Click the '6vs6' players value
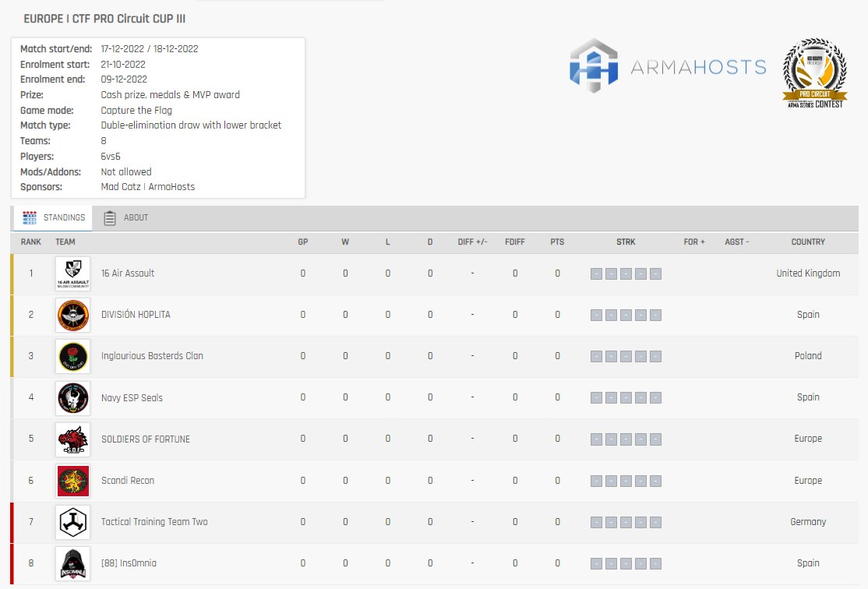 (x=111, y=157)
